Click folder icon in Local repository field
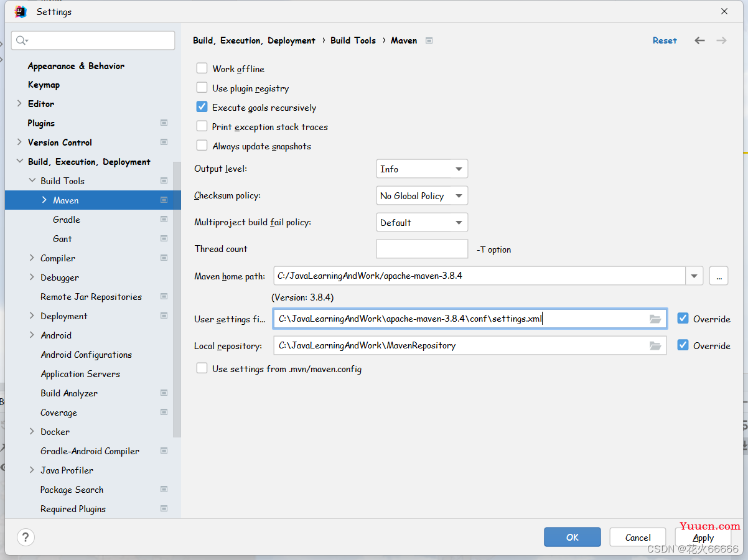This screenshot has height=560, width=748. (x=655, y=345)
